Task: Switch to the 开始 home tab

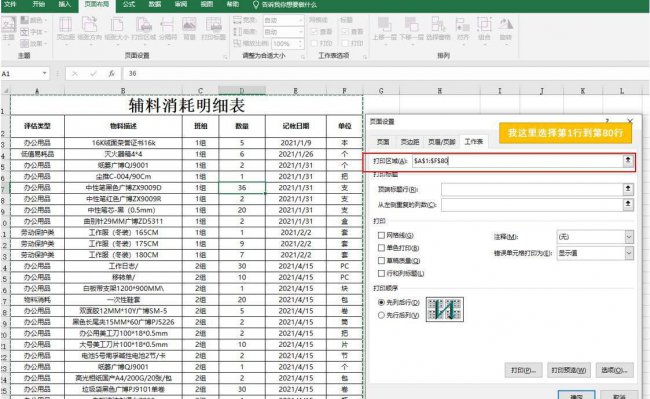Action: [39, 4]
